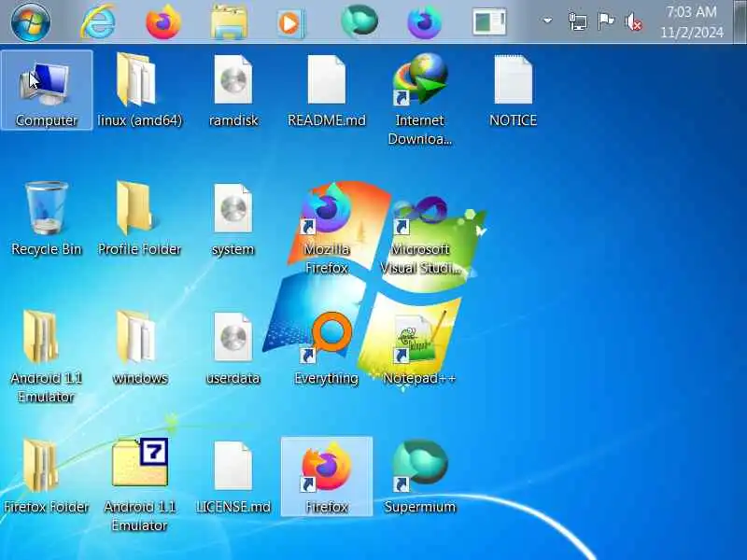Select the README.md file
The height and width of the screenshot is (560, 747).
[326, 91]
